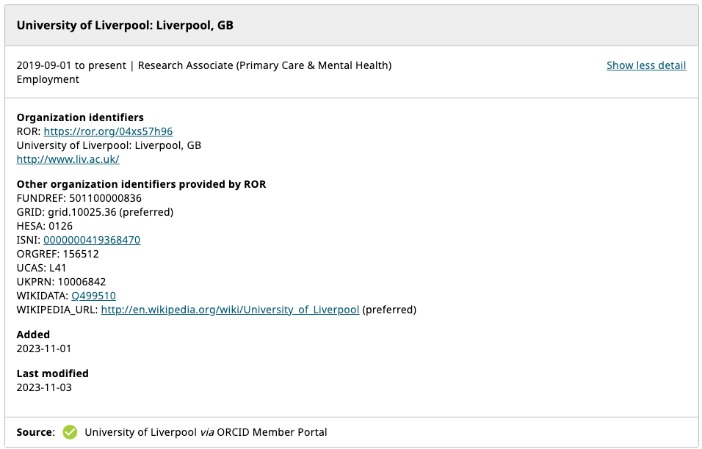Click the green verified source checkmark icon
Image resolution: width=702 pixels, height=449 pixels.
(70, 432)
